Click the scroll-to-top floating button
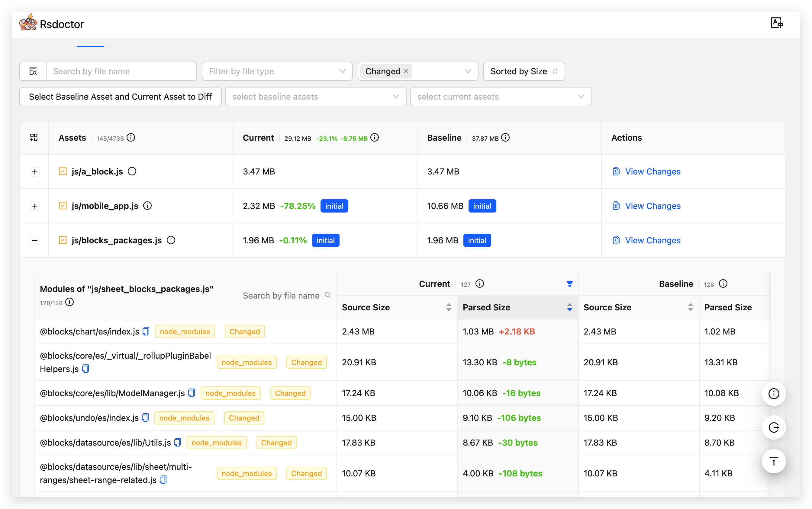This screenshot has width=812, height=509. tap(774, 461)
